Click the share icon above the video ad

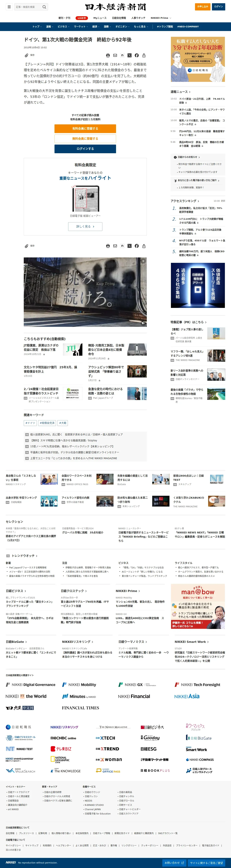point(144,246)
